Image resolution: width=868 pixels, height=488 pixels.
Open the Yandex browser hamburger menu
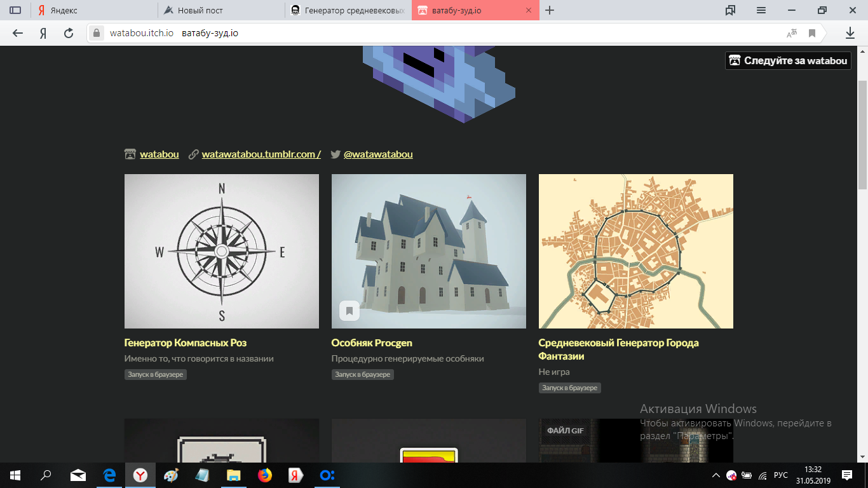pos(761,10)
